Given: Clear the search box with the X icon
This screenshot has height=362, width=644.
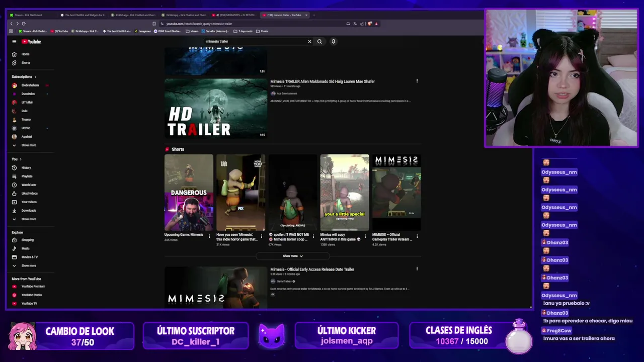Looking at the screenshot, I should click(x=309, y=42).
